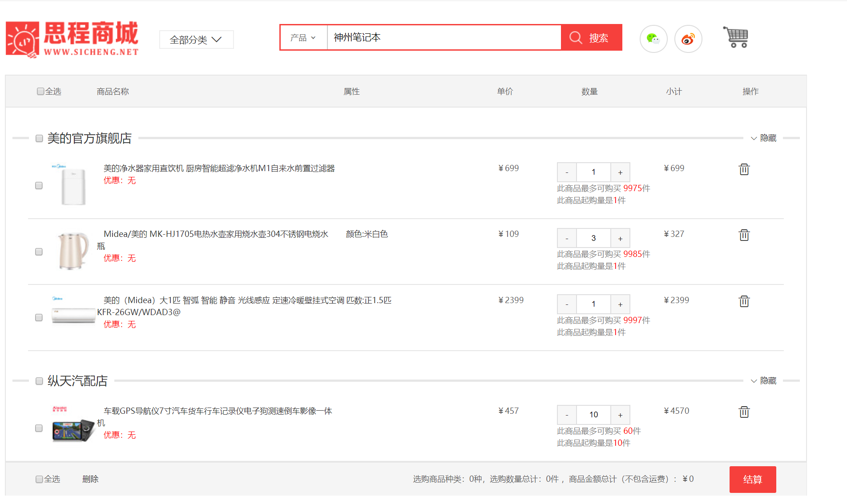Edit the electric kettle quantity field showing 3

pyautogui.click(x=593, y=238)
